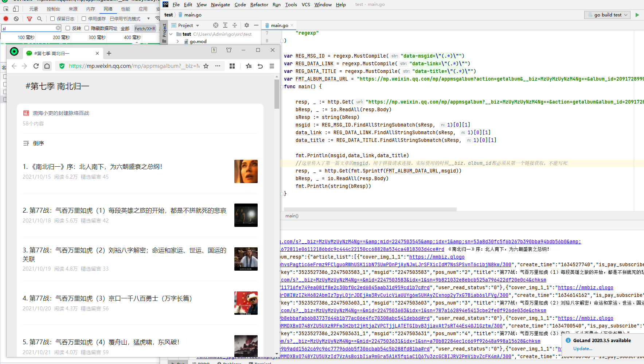Open a new browser tab with plus
This screenshot has width=644, height=364.
point(109,53)
